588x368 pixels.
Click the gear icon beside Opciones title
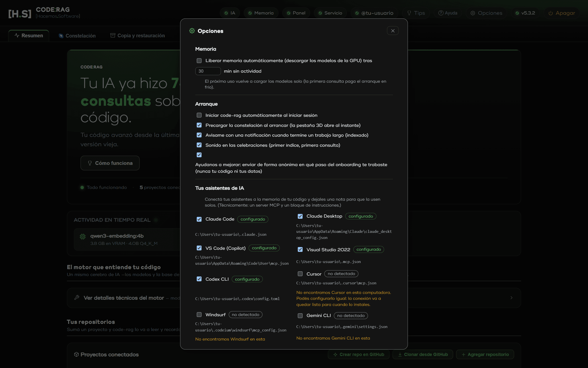click(192, 31)
